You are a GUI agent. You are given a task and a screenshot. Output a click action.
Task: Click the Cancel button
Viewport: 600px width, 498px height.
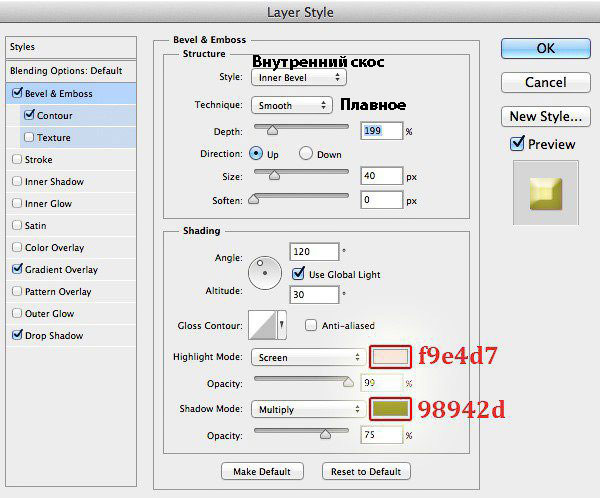[x=546, y=82]
